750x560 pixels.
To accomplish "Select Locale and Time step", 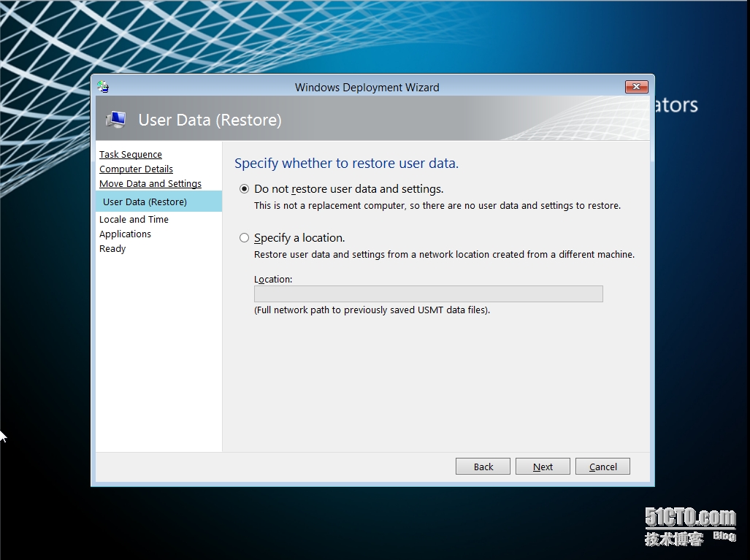I will click(x=134, y=220).
